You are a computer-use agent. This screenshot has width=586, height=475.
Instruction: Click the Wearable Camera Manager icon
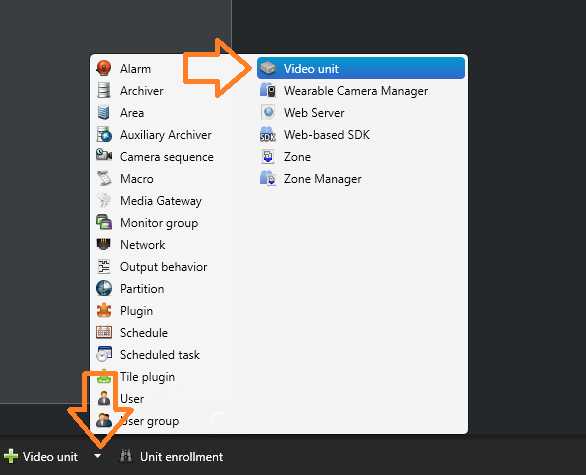(268, 90)
